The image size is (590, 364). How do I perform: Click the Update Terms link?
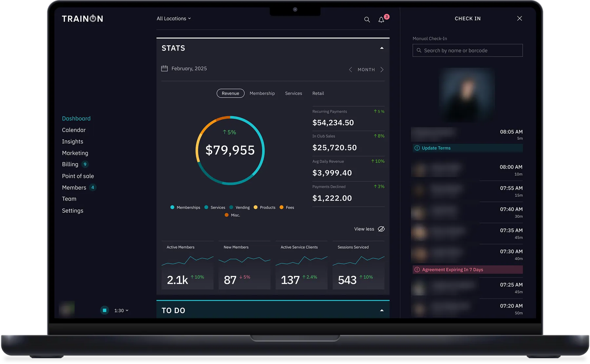point(436,148)
